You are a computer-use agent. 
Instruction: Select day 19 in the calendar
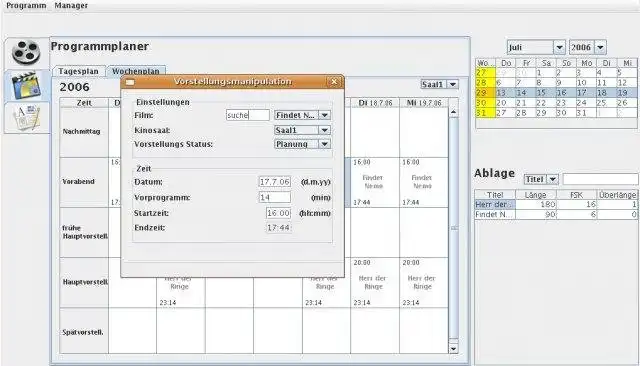click(627, 93)
